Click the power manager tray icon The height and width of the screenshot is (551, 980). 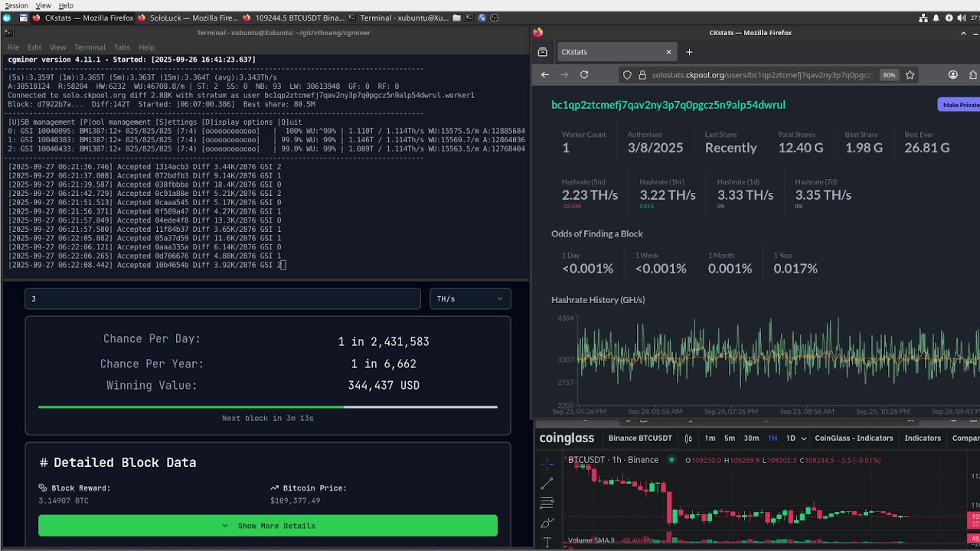[949, 18]
